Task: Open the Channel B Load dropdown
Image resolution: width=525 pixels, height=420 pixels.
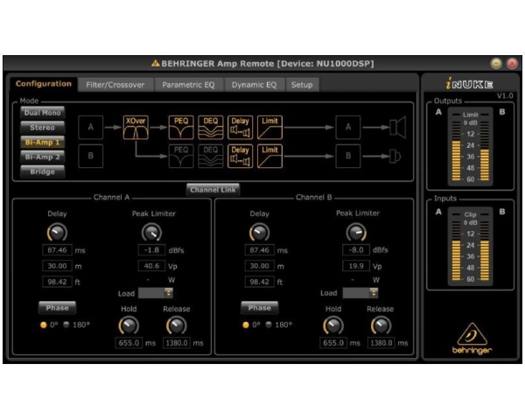Action: pyautogui.click(x=360, y=293)
